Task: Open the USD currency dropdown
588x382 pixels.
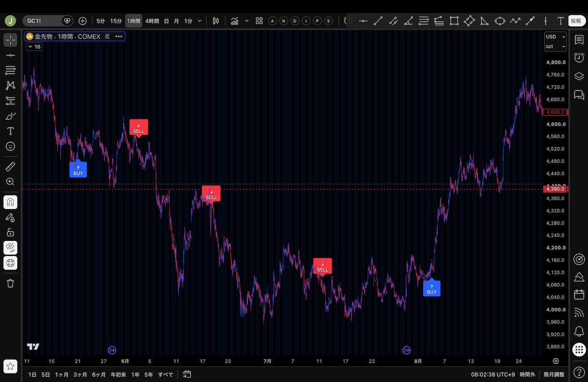Action: [556, 37]
